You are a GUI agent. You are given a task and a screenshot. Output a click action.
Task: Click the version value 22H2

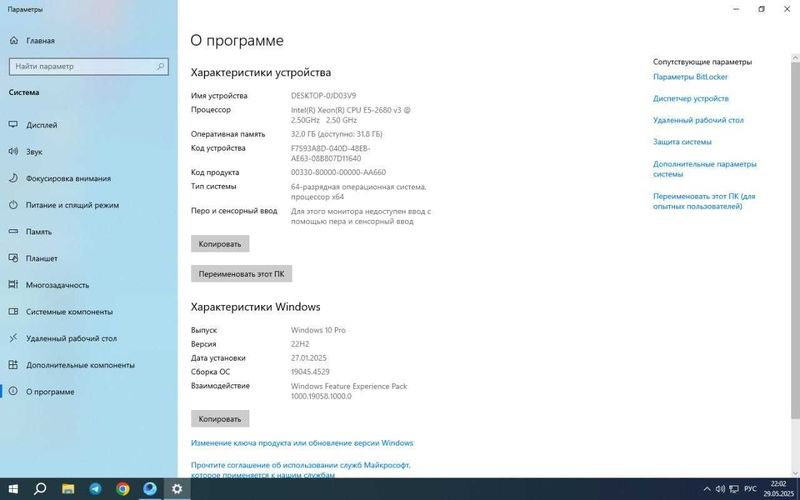tap(300, 344)
